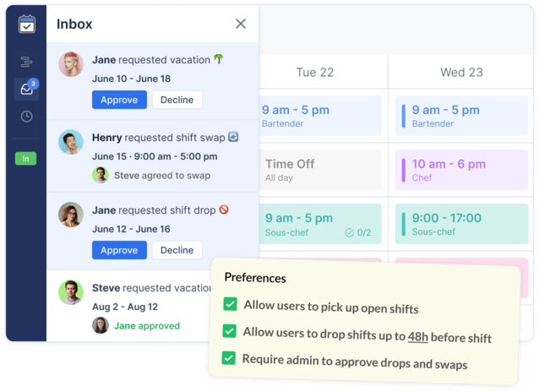Viewport: 539px width, 392px height.
Task: Disable require admin to approve drops and swaps
Action: coord(229,357)
